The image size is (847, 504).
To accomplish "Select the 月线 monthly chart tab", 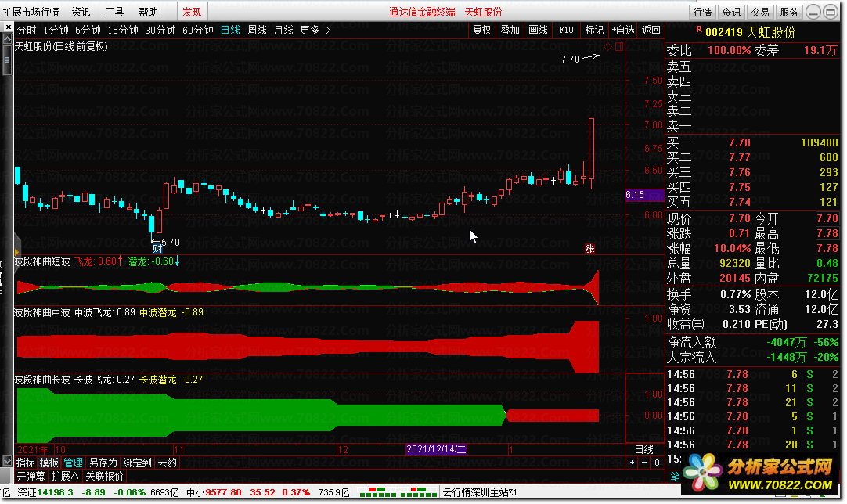I will tap(283, 31).
